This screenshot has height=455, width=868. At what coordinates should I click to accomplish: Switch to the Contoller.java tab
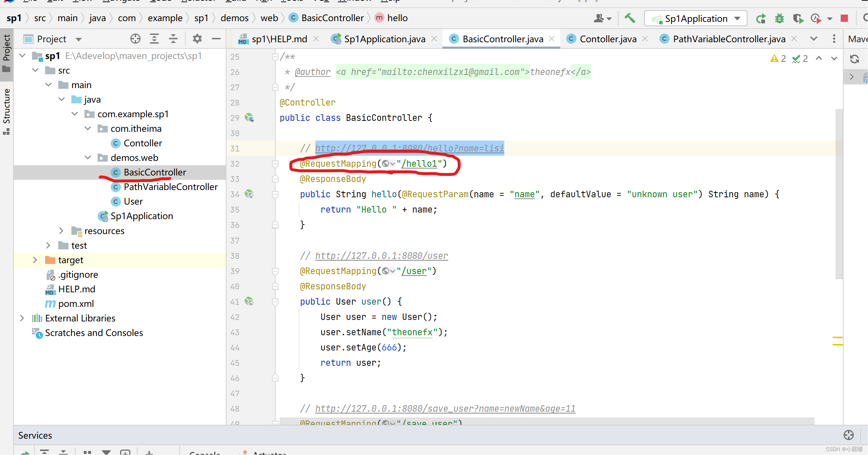(x=608, y=39)
